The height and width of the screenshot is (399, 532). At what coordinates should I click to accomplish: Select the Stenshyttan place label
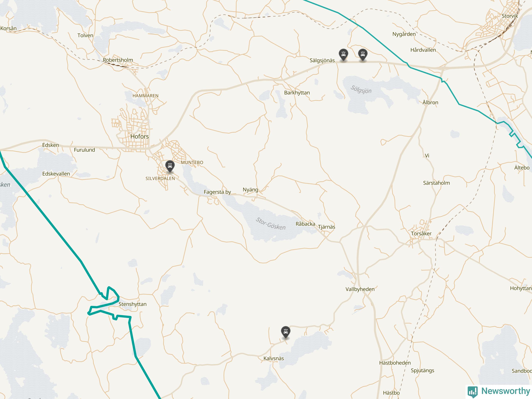click(133, 304)
